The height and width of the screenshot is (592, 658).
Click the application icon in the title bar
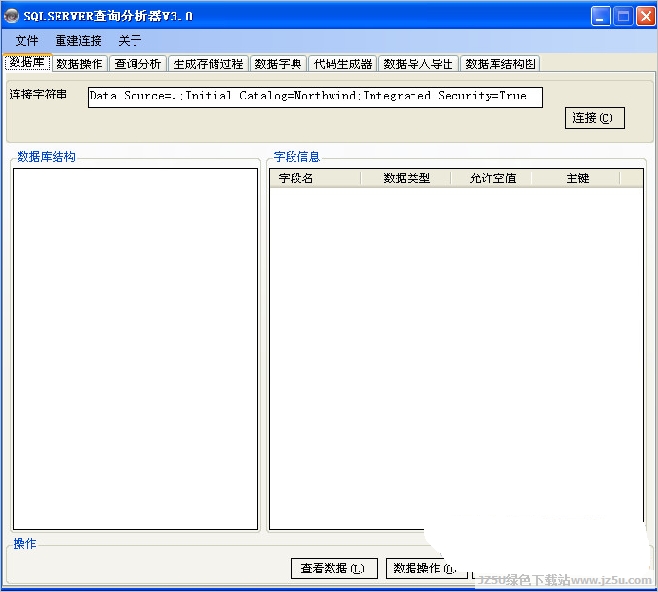tap(11, 16)
